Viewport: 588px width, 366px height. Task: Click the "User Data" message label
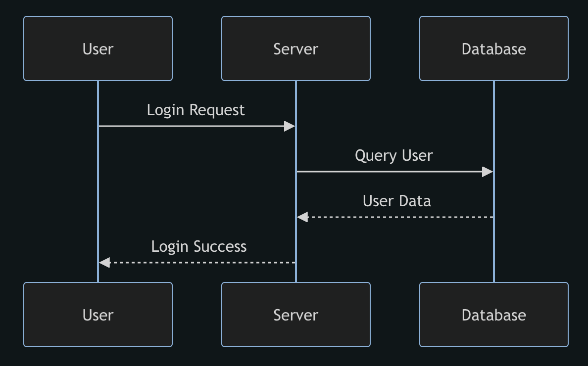[x=396, y=201]
